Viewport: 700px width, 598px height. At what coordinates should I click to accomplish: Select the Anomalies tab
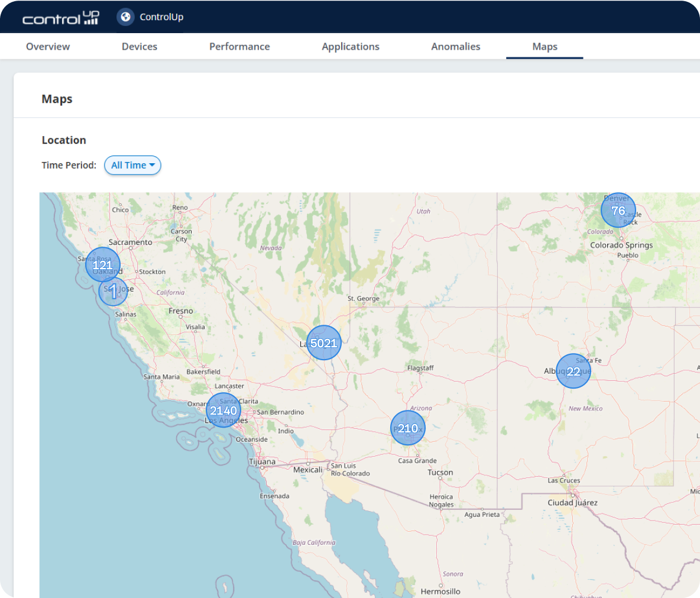(x=456, y=47)
